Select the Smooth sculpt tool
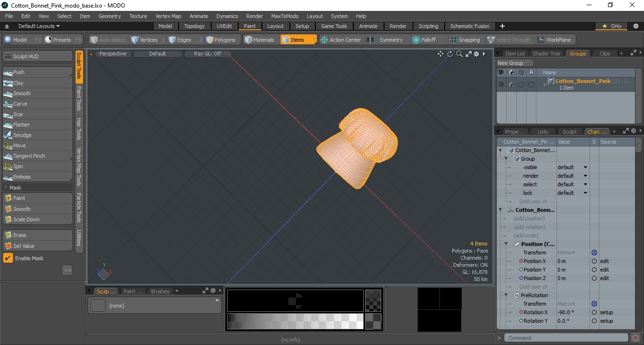Image resolution: width=644 pixels, height=345 pixels. (38, 93)
